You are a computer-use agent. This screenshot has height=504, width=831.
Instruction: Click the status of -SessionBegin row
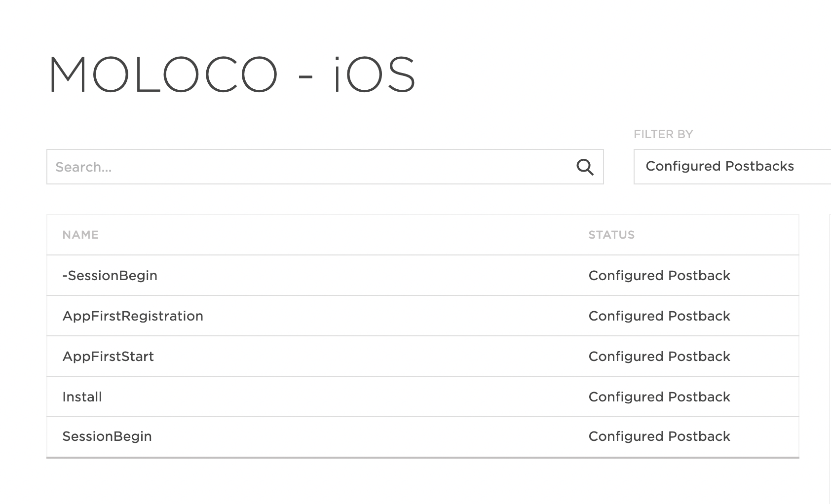659,276
